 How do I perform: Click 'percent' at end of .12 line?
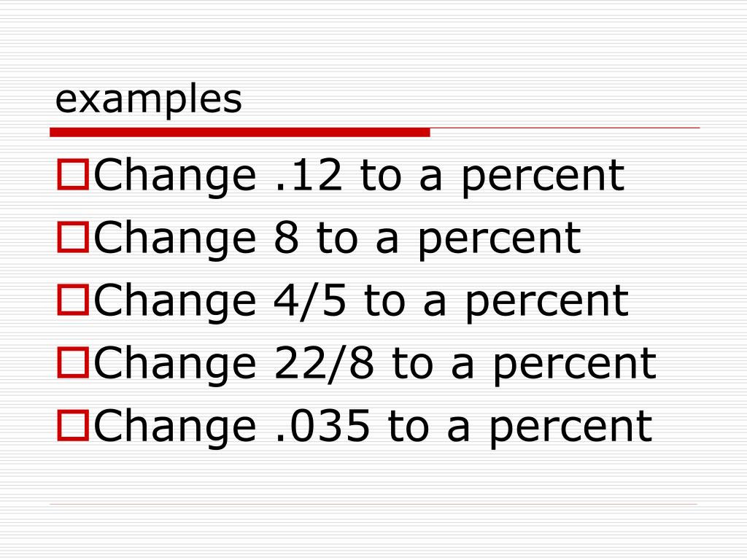point(543,178)
